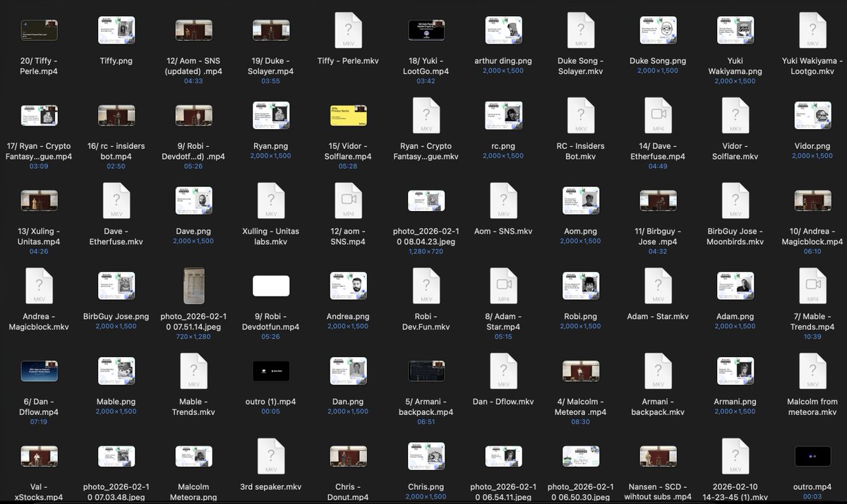Image resolution: width=847 pixels, height=504 pixels.
Task: Select the Vidor.png image thumbnail
Action: 812,116
